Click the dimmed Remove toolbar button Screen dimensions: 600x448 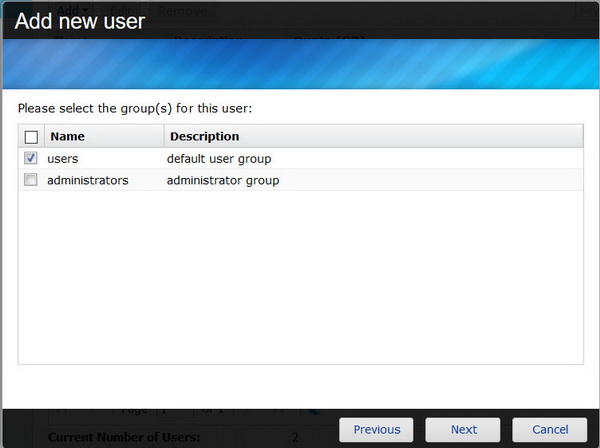[184, 11]
